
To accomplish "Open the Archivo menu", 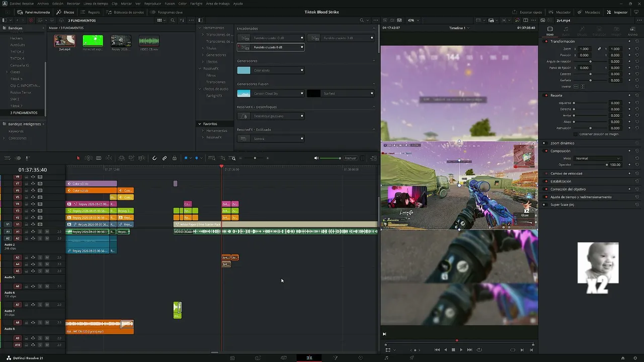I will point(43,4).
